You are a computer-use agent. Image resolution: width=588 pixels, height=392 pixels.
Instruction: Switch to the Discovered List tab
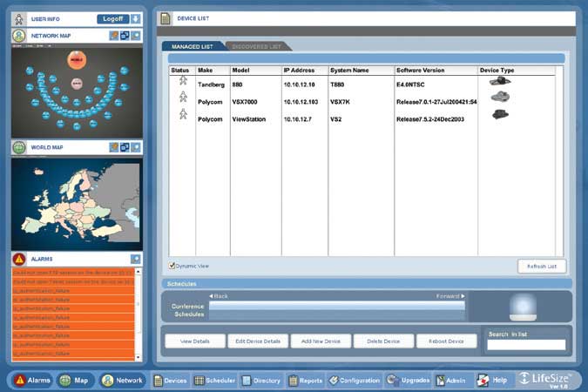click(256, 46)
